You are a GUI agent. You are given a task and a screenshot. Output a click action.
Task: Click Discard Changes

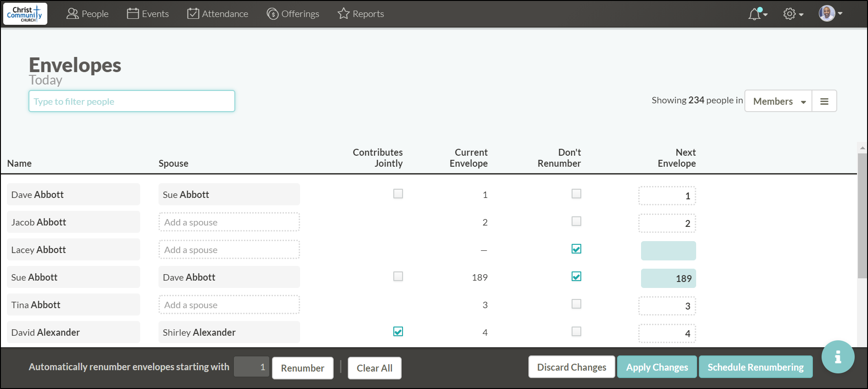pyautogui.click(x=572, y=367)
